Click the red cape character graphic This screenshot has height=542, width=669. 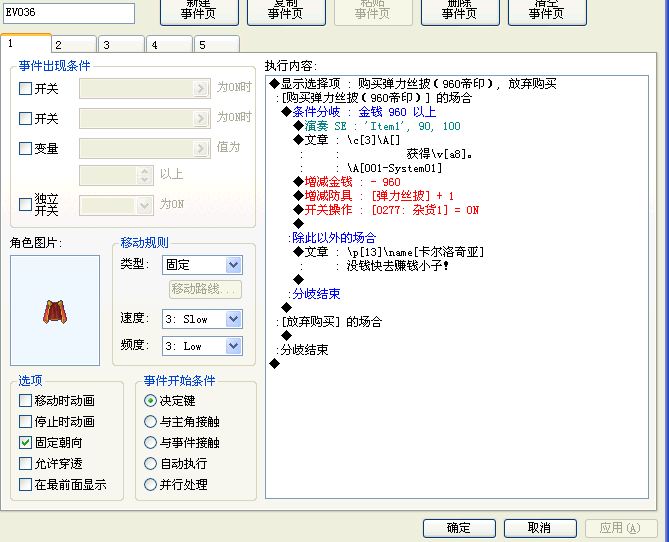coord(55,312)
